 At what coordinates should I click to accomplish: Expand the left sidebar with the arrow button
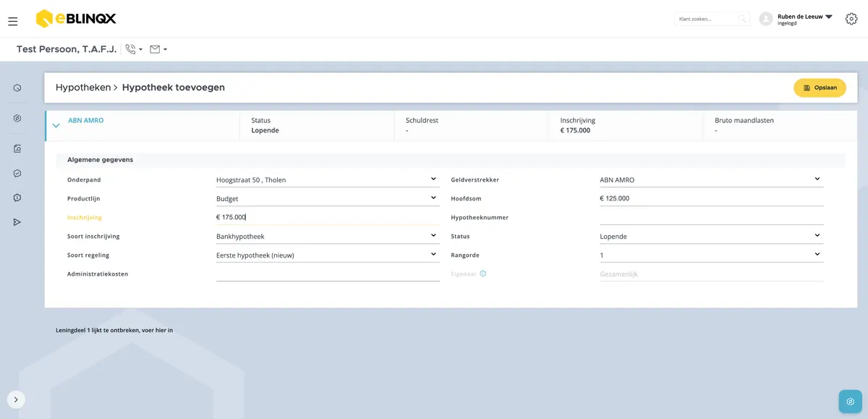click(x=16, y=399)
